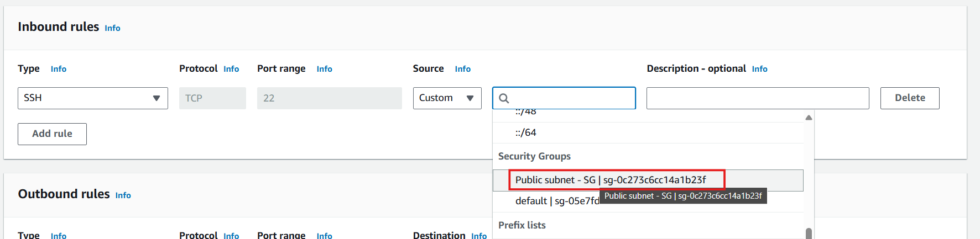Screen dimensions: 980x239
Task: Open Info link next to outbound Protocol label
Action: point(231,236)
